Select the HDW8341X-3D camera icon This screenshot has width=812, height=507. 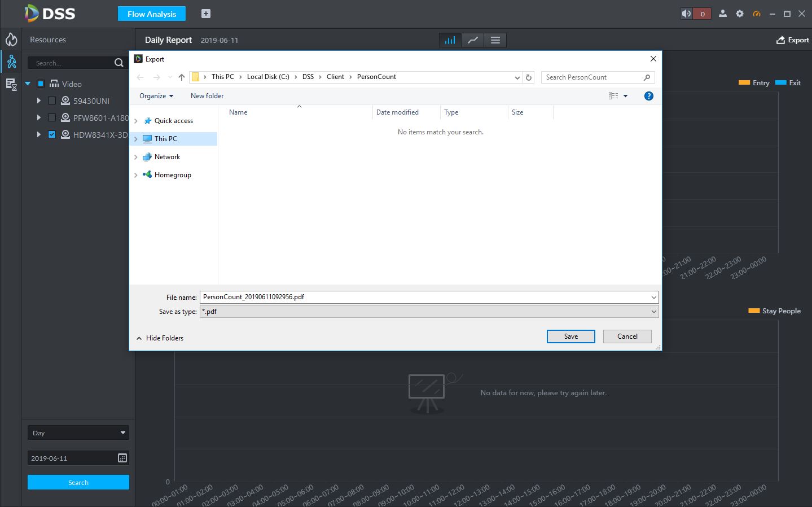point(65,134)
